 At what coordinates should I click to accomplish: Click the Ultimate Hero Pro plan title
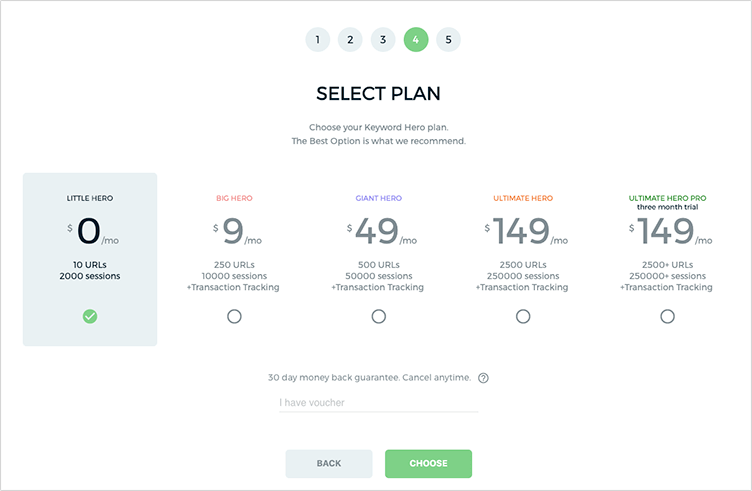[x=667, y=199]
